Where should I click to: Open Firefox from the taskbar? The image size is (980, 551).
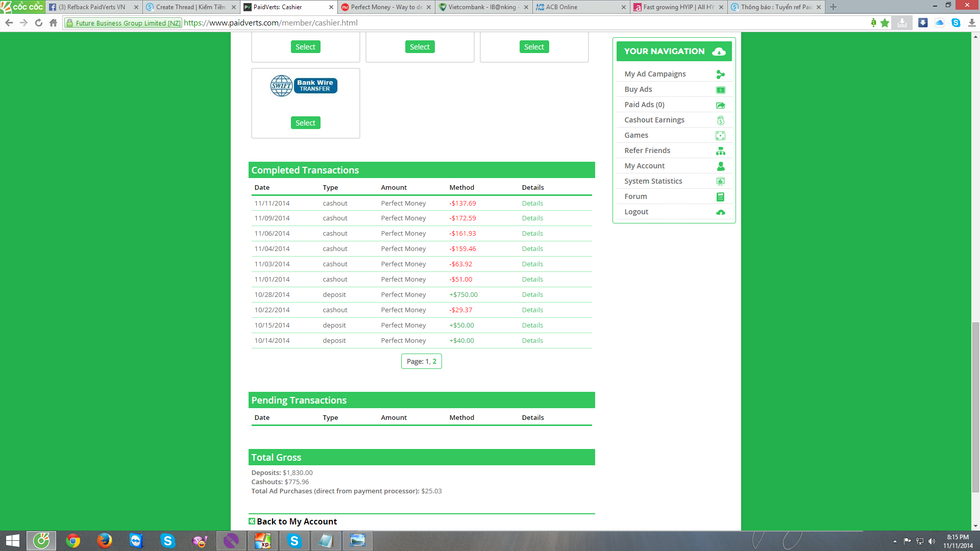coord(105,541)
